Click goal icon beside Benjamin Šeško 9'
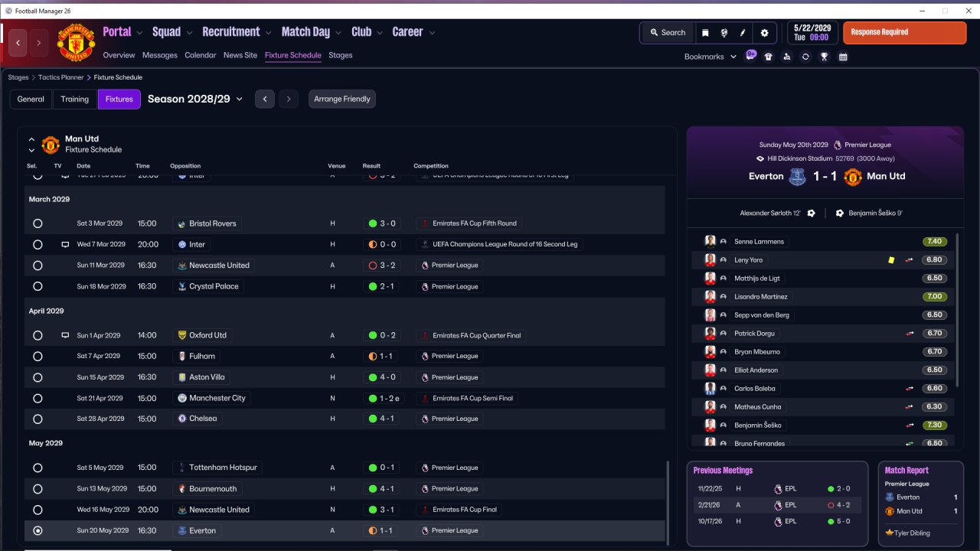The height and width of the screenshot is (551, 980). pos(840,214)
